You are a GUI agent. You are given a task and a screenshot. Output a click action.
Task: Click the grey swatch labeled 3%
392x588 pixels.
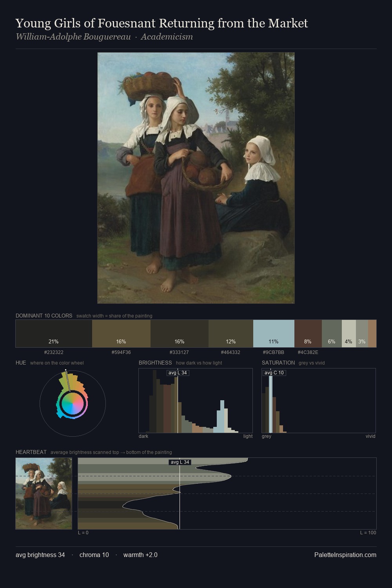(x=362, y=334)
